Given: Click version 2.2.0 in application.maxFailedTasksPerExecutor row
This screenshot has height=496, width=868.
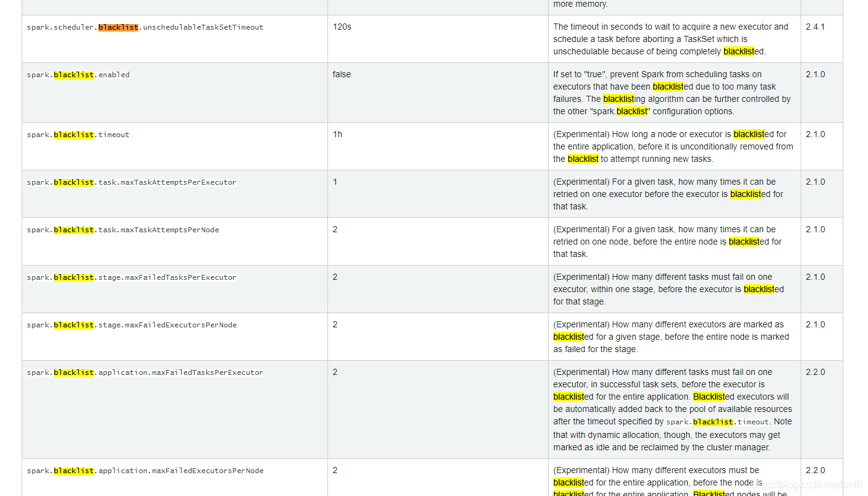Looking at the screenshot, I should (815, 372).
